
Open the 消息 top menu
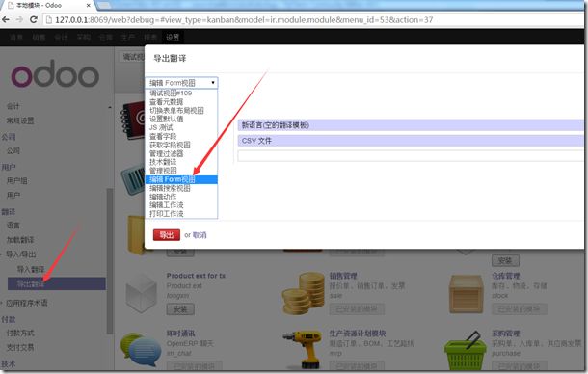click(x=16, y=38)
